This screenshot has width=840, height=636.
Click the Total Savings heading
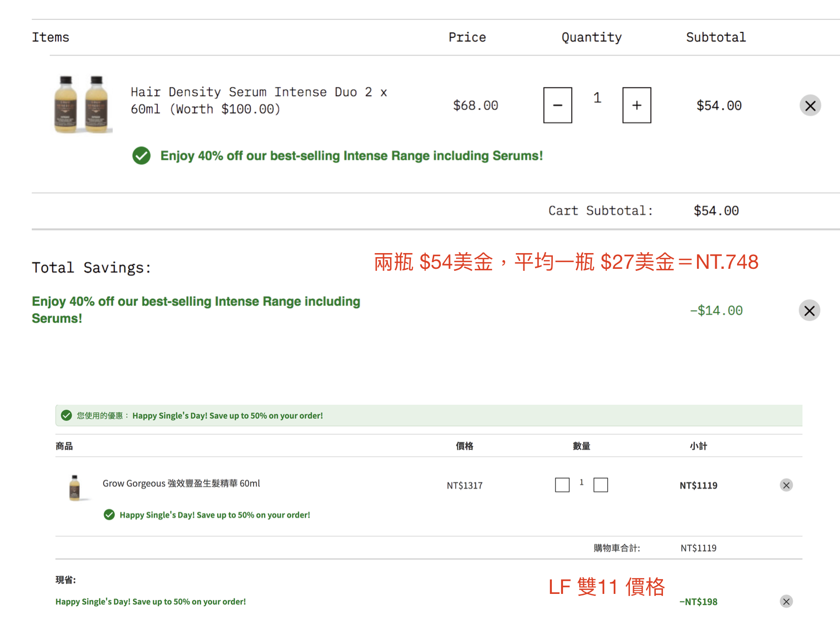(91, 267)
